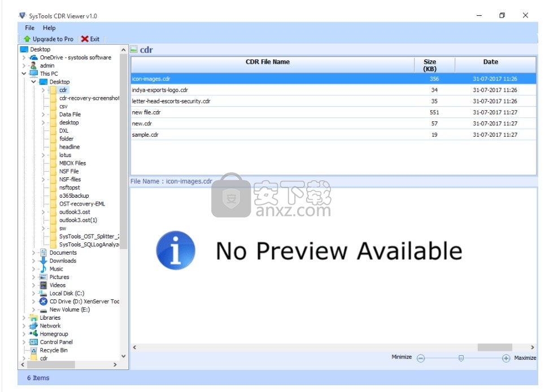The height and width of the screenshot is (392, 545).
Task: Select the OneDrive cloud icon
Action: [x=33, y=58]
